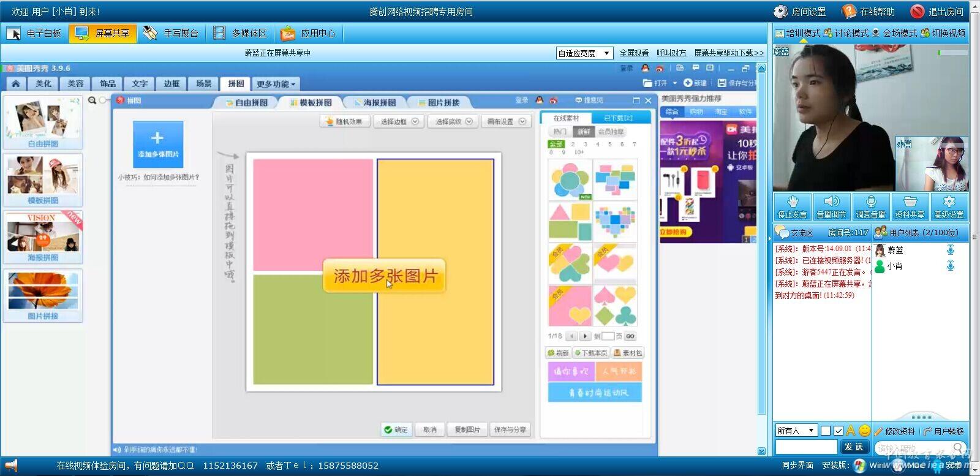Open 高级设置 gear icon
The image size is (980, 476).
point(949,202)
